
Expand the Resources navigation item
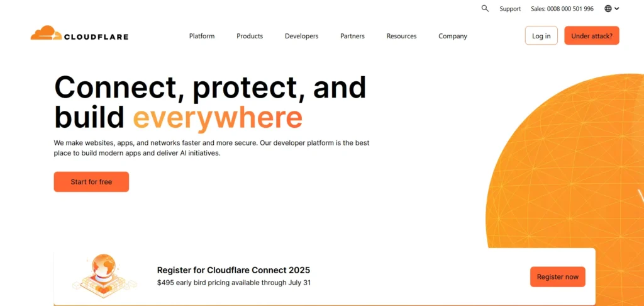coord(401,36)
